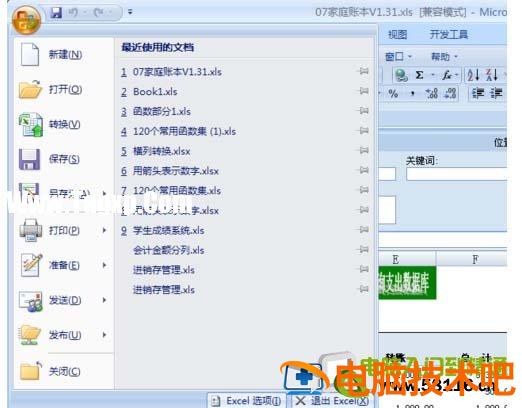Screen dimensions: 522x408
Task: Choose Close (关闭) from Office menu
Action: pyautogui.click(x=64, y=371)
